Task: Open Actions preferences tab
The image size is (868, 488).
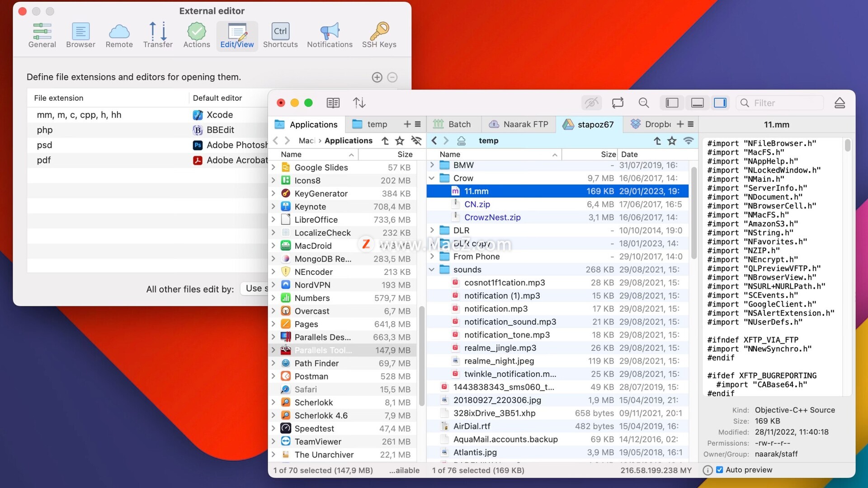Action: pyautogui.click(x=197, y=35)
